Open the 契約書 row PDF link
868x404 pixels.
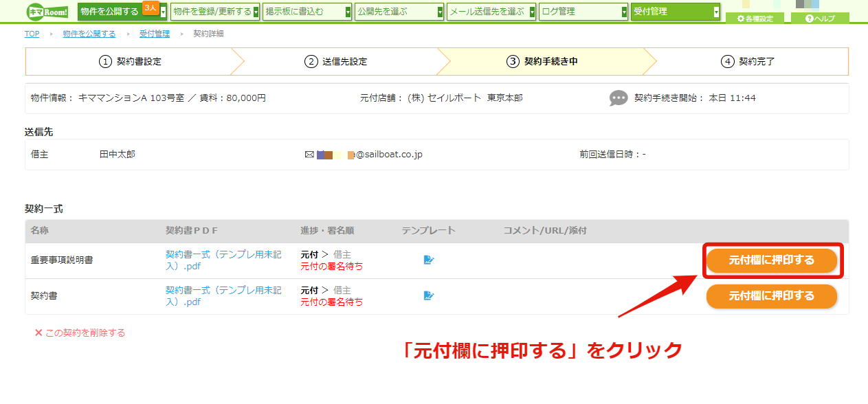click(223, 295)
